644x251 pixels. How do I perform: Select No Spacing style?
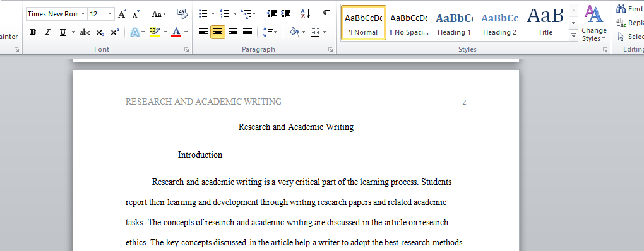(408, 23)
